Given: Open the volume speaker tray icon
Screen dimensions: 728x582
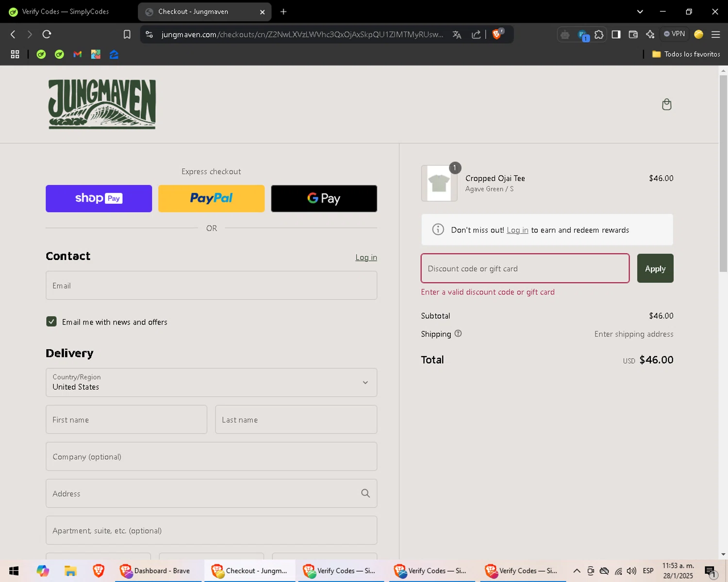Looking at the screenshot, I should [631, 571].
